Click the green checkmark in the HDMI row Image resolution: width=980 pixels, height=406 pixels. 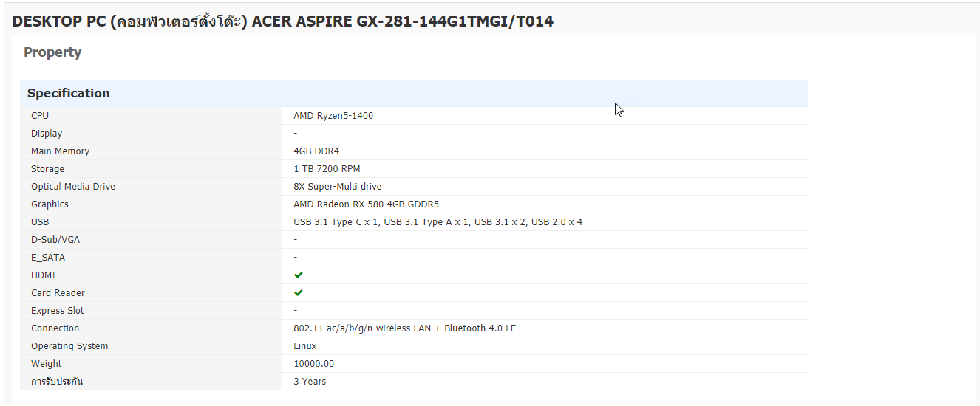point(299,275)
